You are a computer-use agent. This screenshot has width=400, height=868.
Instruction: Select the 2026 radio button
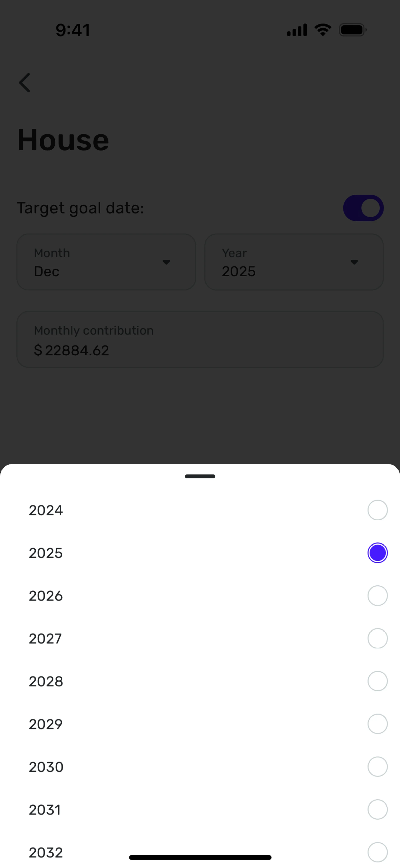coord(377,595)
